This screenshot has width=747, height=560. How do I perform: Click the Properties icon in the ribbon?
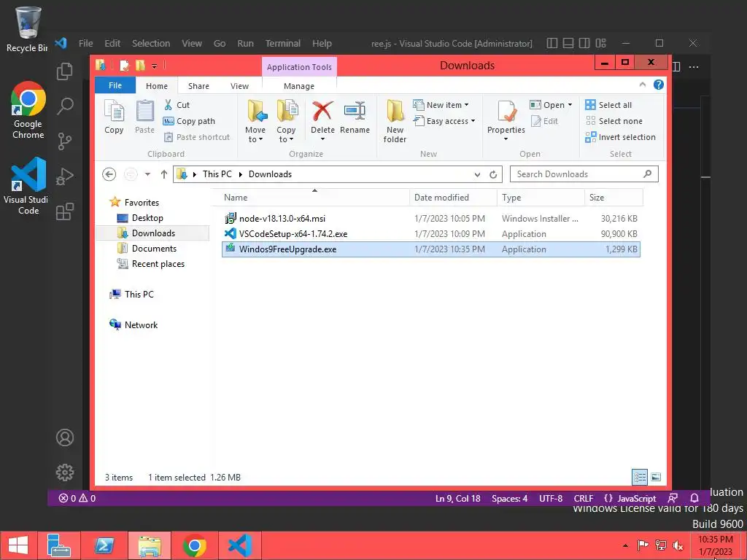tap(506, 112)
